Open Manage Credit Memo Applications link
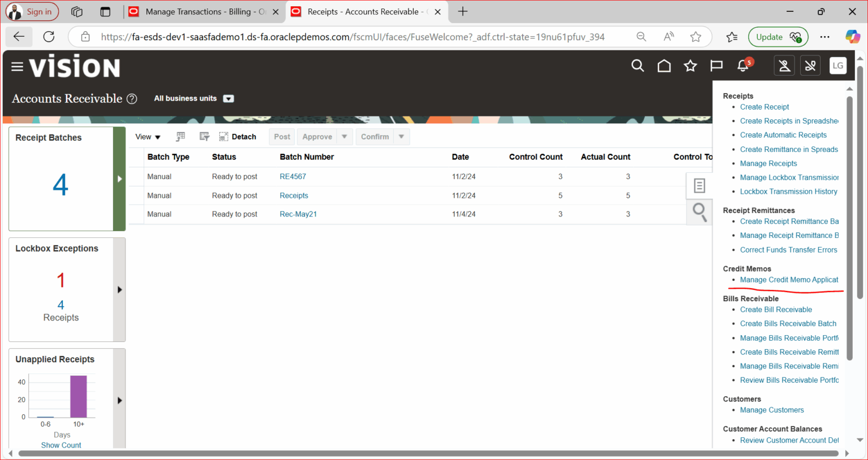Screen dimensions: 868x460 pos(789,279)
